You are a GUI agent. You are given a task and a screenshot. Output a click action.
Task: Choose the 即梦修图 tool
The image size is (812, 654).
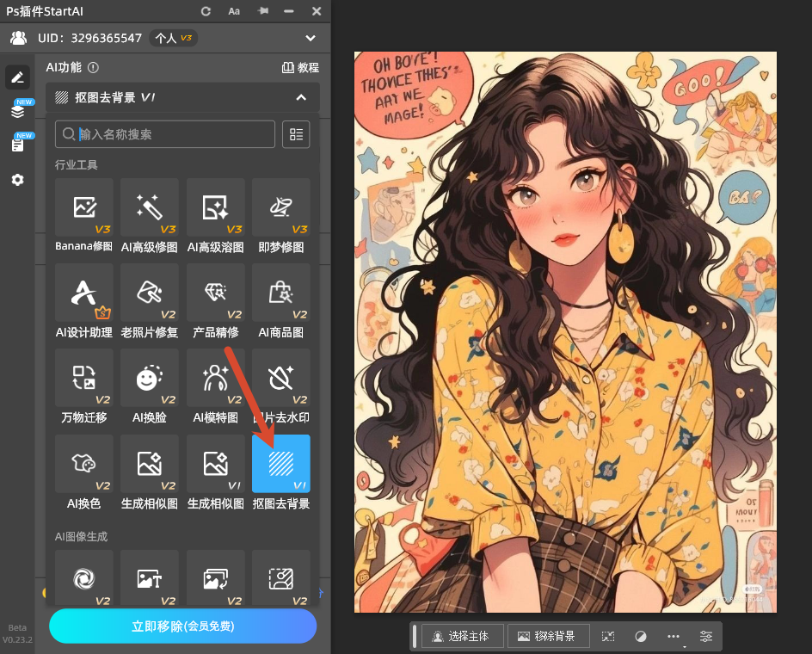281,207
